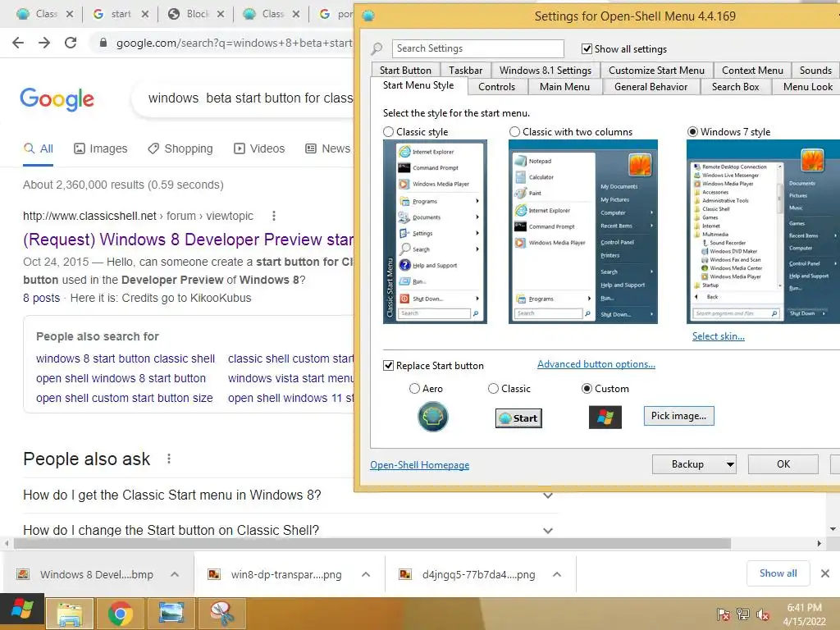This screenshot has width=840, height=630.
Task: Switch to the Start Button tab
Action: pos(405,71)
